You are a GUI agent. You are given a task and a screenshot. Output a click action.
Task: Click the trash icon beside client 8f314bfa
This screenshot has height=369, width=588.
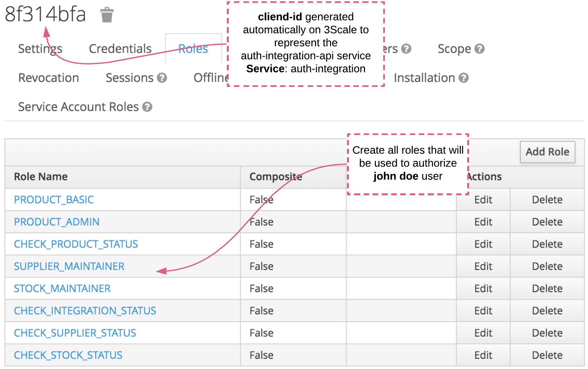click(107, 15)
